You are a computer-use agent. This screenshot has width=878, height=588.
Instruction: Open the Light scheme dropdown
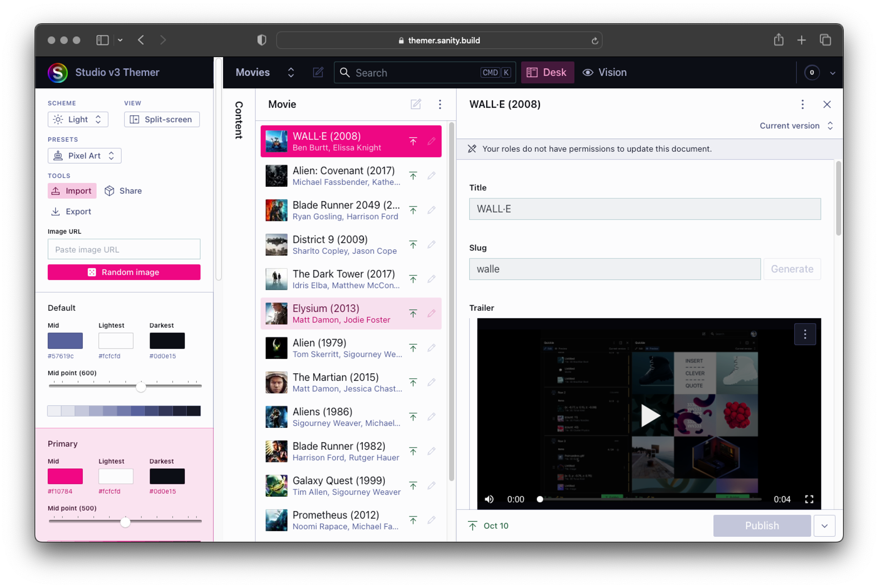pyautogui.click(x=78, y=119)
